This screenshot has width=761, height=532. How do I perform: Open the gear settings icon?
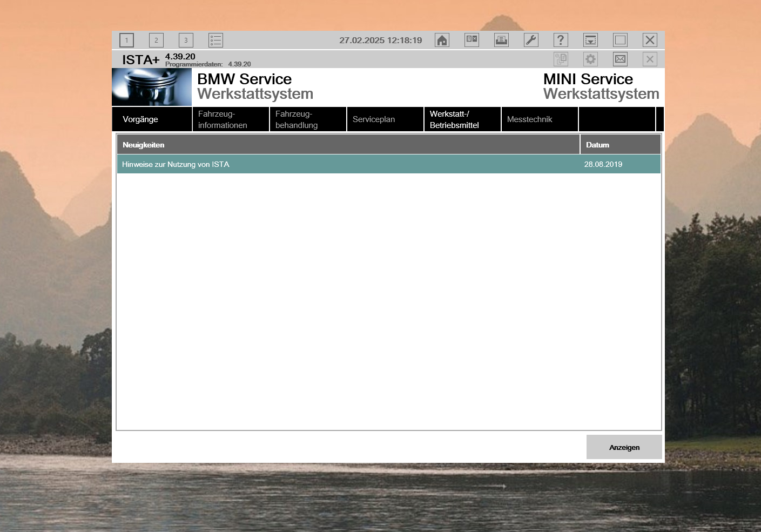[x=590, y=59]
